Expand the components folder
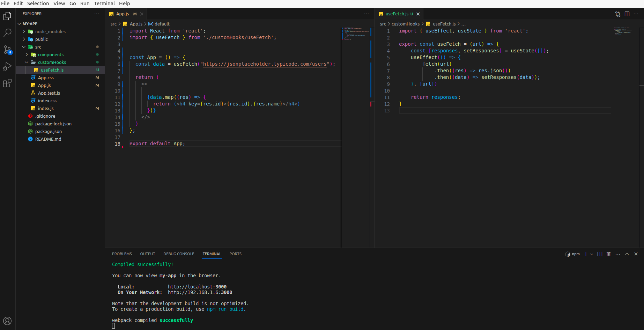This screenshot has height=330, width=644. coord(51,54)
